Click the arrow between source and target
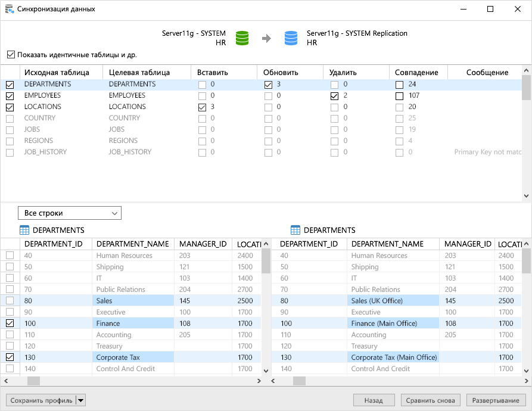532x411 pixels. (266, 39)
